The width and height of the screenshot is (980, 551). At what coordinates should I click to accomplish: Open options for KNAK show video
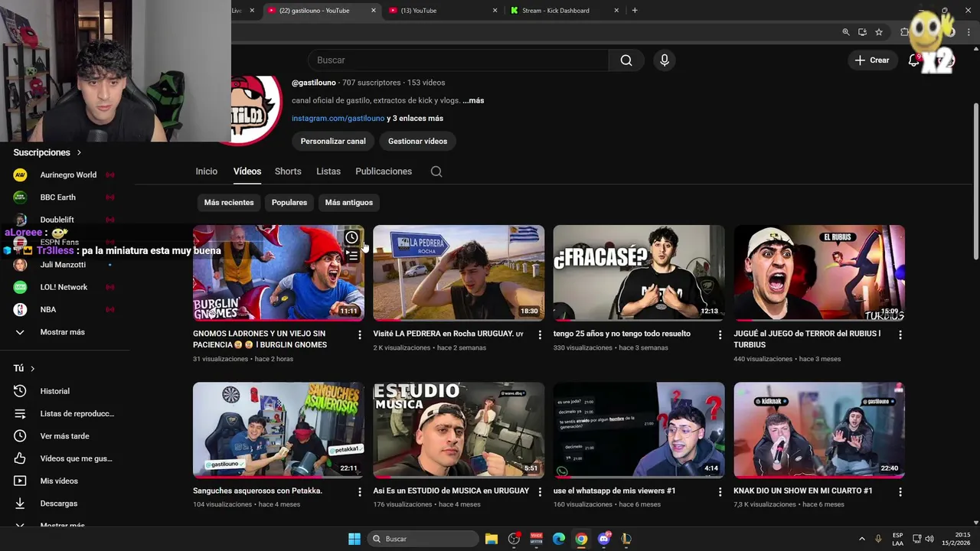[900, 491]
